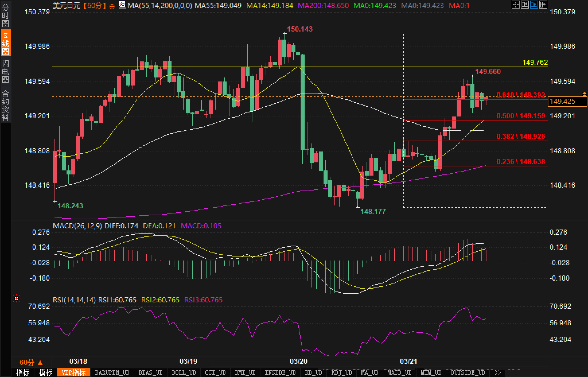Apply the MA_UD indicator
588x377 pixels.
(x=369, y=372)
